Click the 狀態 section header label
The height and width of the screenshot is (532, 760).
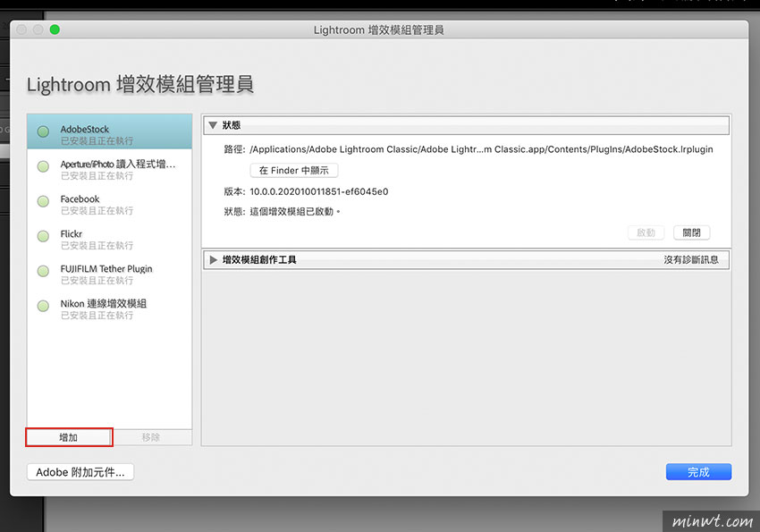pyautogui.click(x=232, y=125)
